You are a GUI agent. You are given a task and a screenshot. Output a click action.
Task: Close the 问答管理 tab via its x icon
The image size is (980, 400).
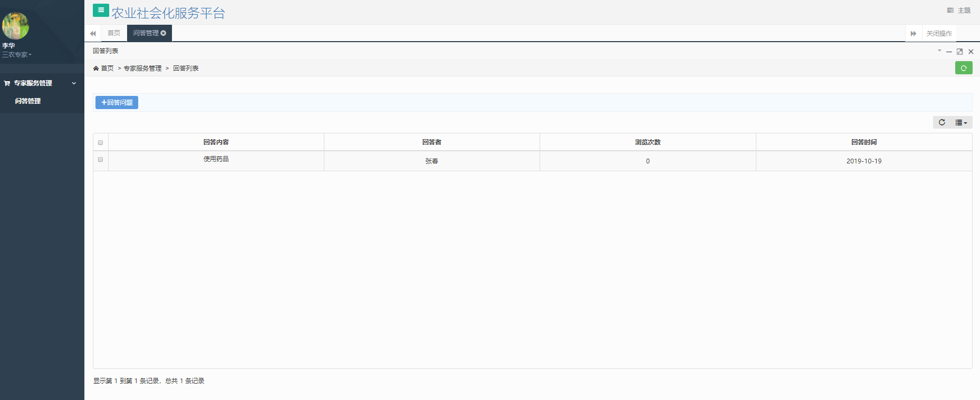click(x=164, y=33)
